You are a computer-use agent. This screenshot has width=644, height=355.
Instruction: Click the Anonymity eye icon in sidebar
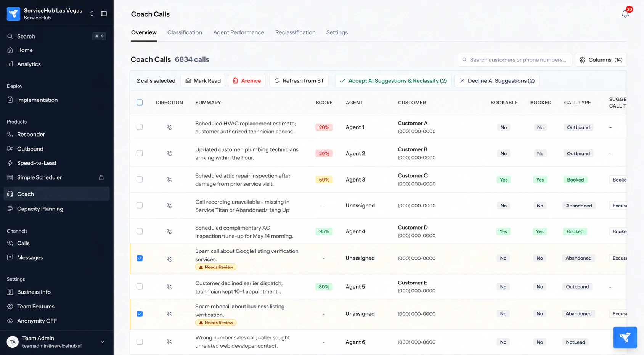point(10,321)
